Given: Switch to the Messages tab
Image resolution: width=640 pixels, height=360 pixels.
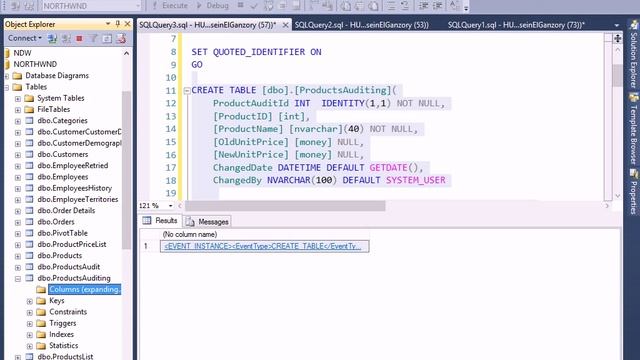Looking at the screenshot, I should pyautogui.click(x=207, y=222).
